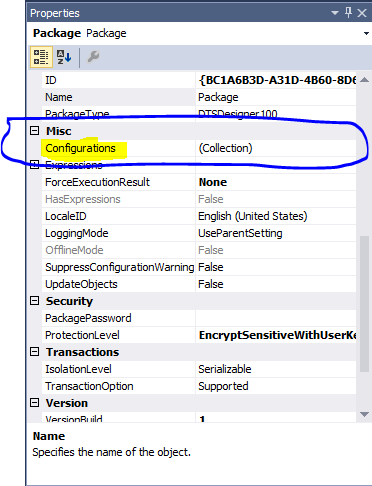Select the SuppressConfigurationWarning property
372x486 pixels.
coord(119,267)
